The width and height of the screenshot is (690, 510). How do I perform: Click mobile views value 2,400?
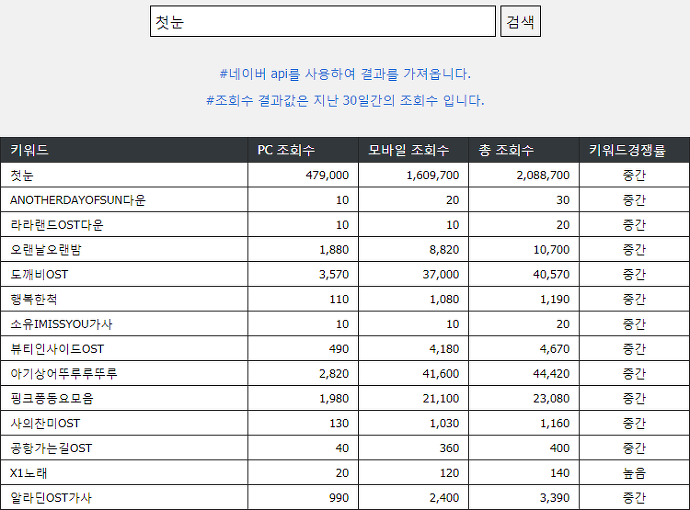(444, 498)
